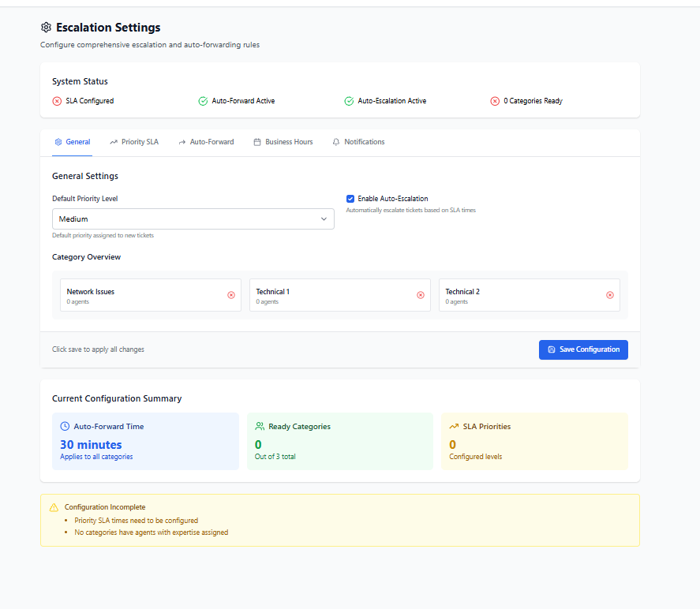Click the 'System Status' heading
The image size is (700, 609).
tap(80, 81)
